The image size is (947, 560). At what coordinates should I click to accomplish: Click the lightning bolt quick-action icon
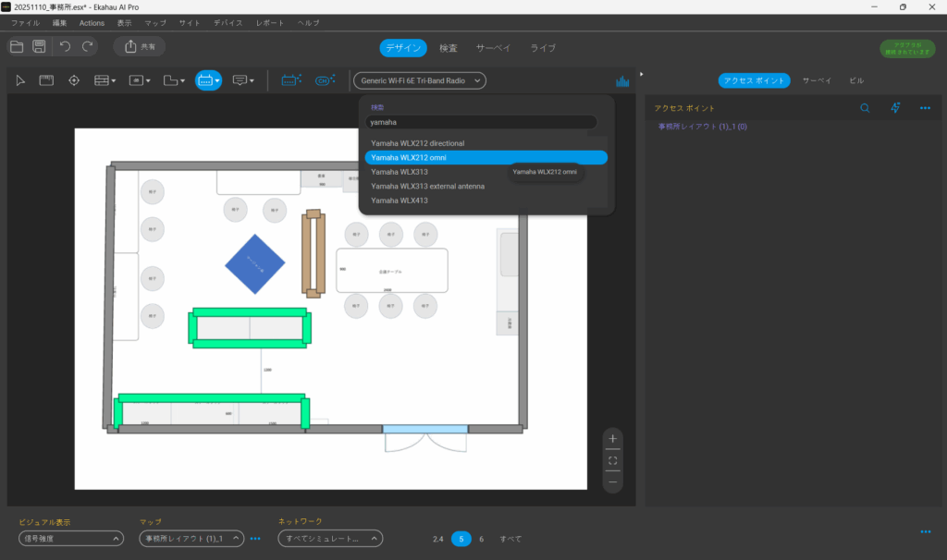pyautogui.click(x=895, y=108)
